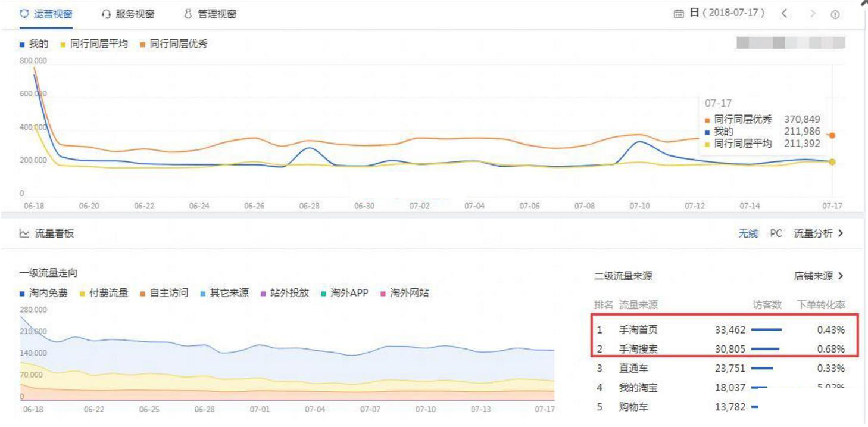The width and height of the screenshot is (868, 427).
Task: Switch to the PC tab in 流量看板
Action: tap(775, 233)
